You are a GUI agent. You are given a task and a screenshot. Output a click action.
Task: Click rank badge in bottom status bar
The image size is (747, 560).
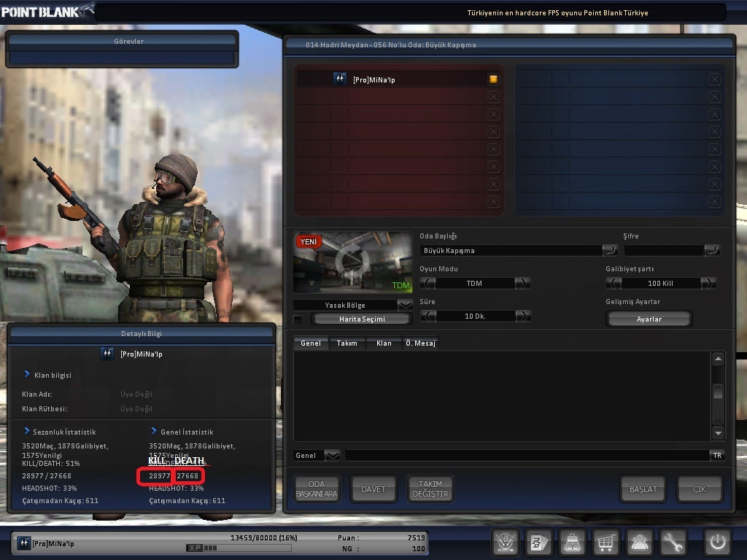tap(24, 542)
